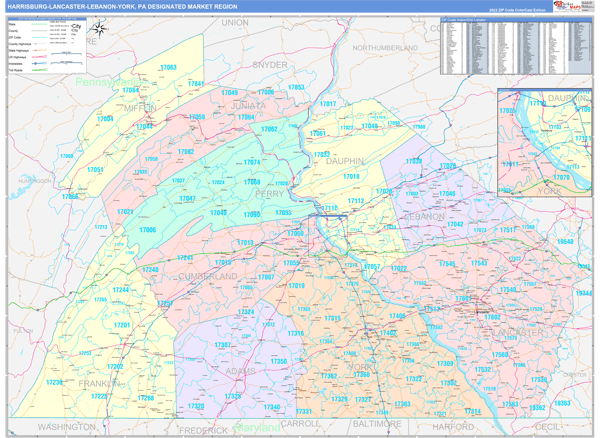Select ZIP code 17018 label
Screen dimensions: 600x438
coord(351,176)
